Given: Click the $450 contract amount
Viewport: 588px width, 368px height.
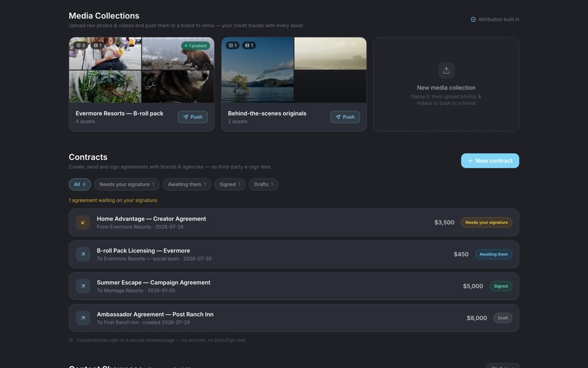Looking at the screenshot, I should coord(461,254).
